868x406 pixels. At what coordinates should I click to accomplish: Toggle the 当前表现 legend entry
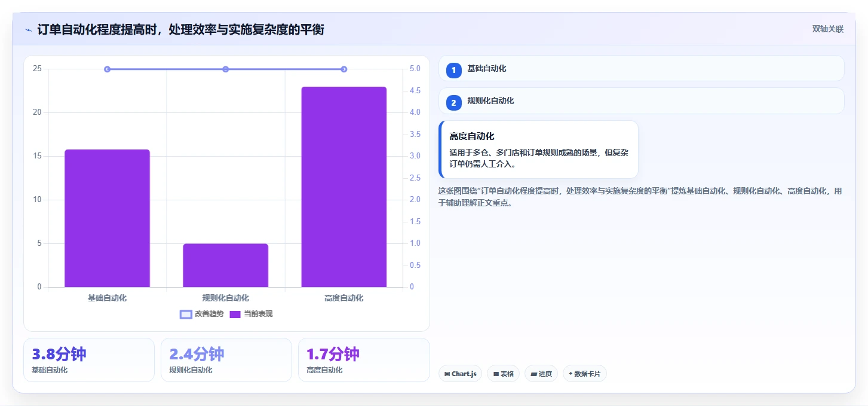click(251, 314)
